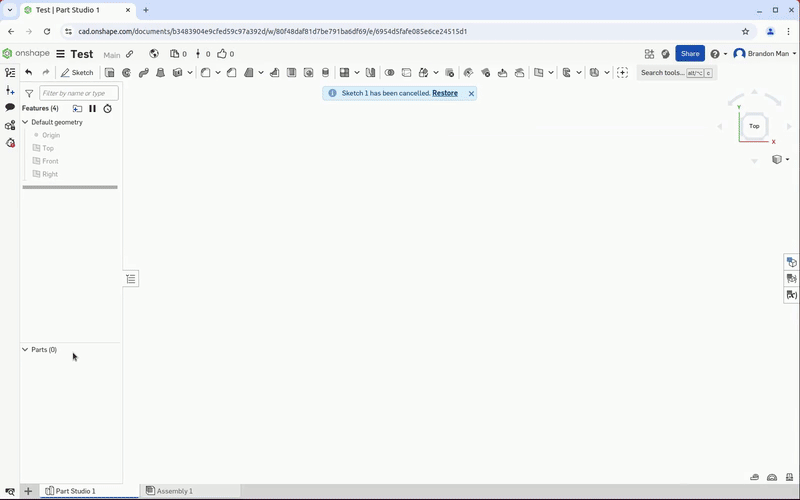
Task: Click the blue Share button
Action: [x=690, y=54]
